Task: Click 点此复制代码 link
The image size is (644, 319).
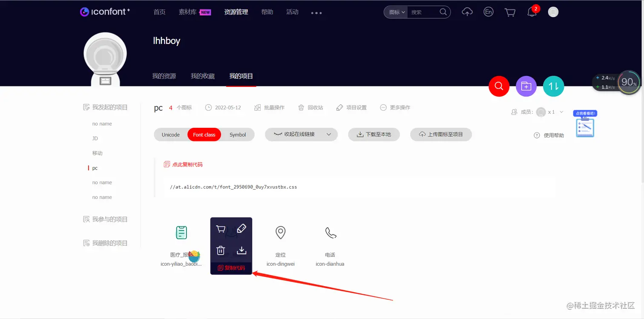Action: click(x=183, y=164)
